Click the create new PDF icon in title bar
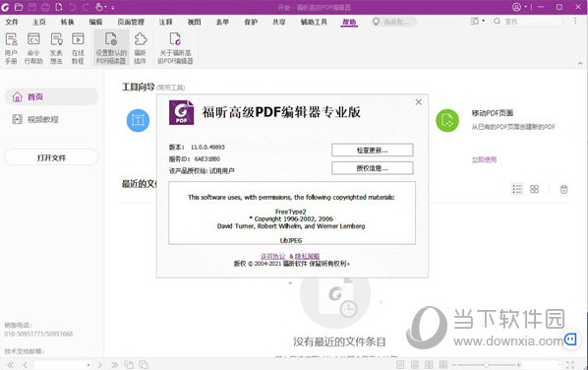 [59, 7]
